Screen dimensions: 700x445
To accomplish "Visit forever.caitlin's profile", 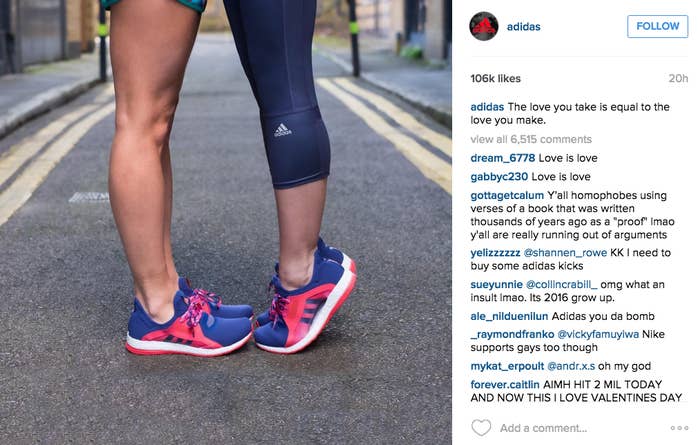I will pos(505,384).
